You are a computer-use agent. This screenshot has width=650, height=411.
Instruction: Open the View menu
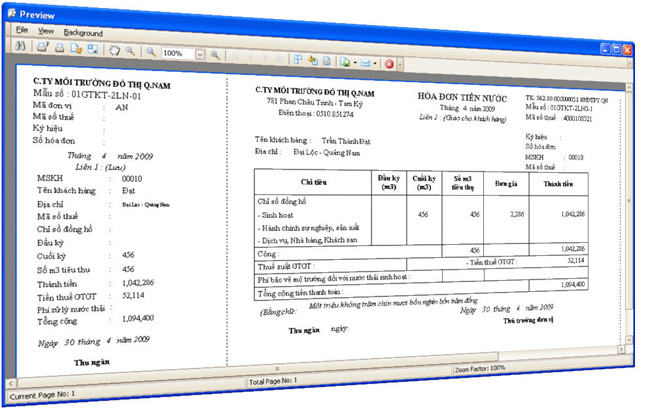(x=45, y=32)
